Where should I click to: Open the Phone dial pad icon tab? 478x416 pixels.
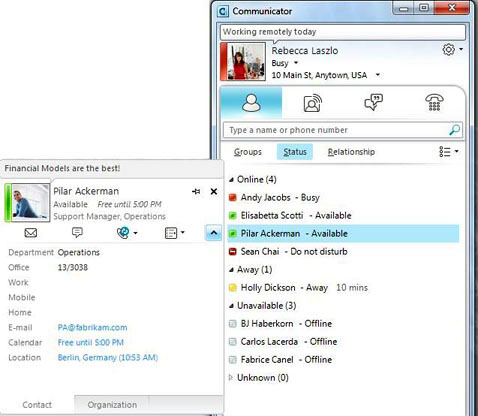point(434,102)
